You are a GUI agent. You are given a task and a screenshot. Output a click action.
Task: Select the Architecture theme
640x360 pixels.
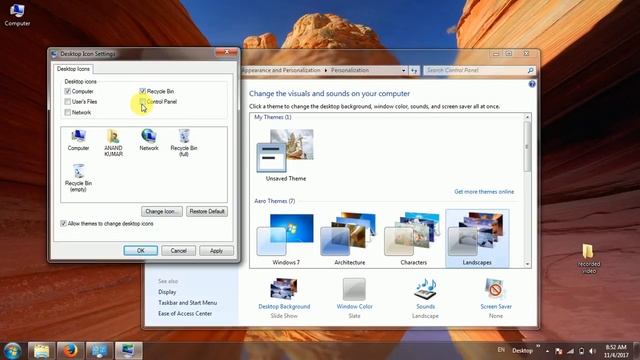coord(349,239)
